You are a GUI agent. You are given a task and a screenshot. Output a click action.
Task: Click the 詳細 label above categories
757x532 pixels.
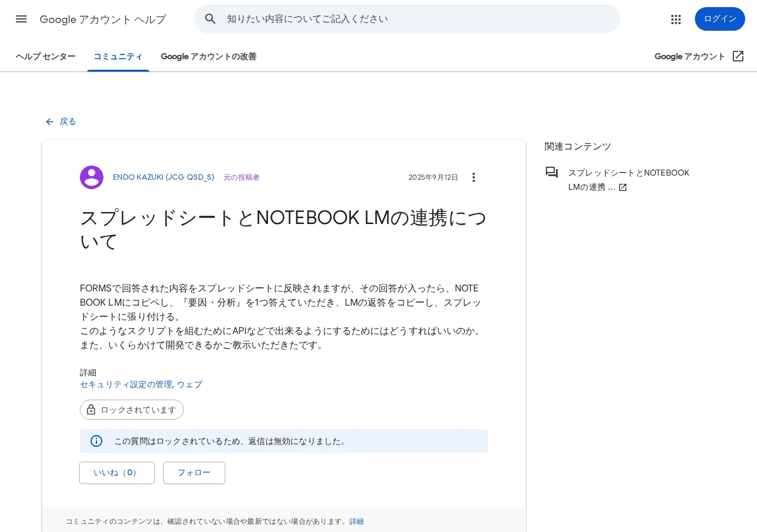pyautogui.click(x=88, y=373)
